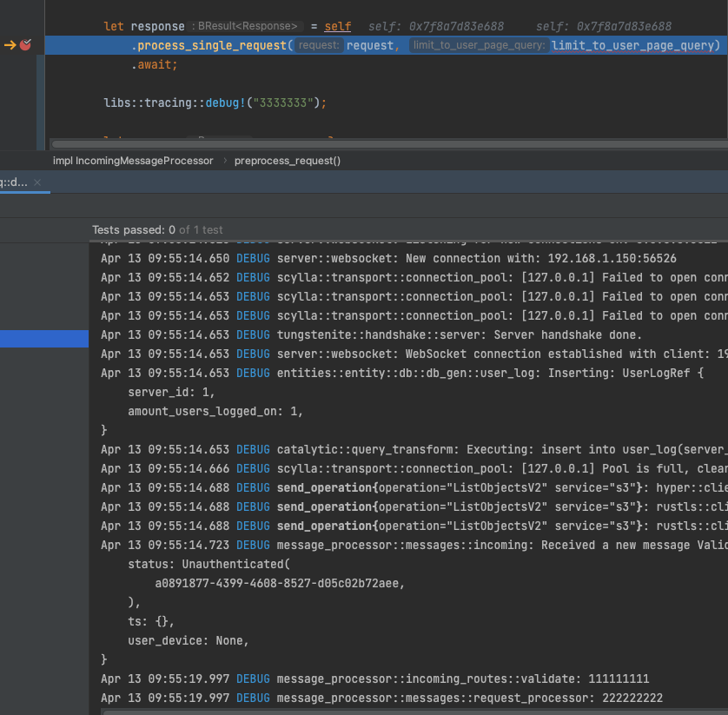Viewport: 728px width, 715px height.
Task: Click the 'BResult<Response>' type hint
Action: [x=247, y=27]
